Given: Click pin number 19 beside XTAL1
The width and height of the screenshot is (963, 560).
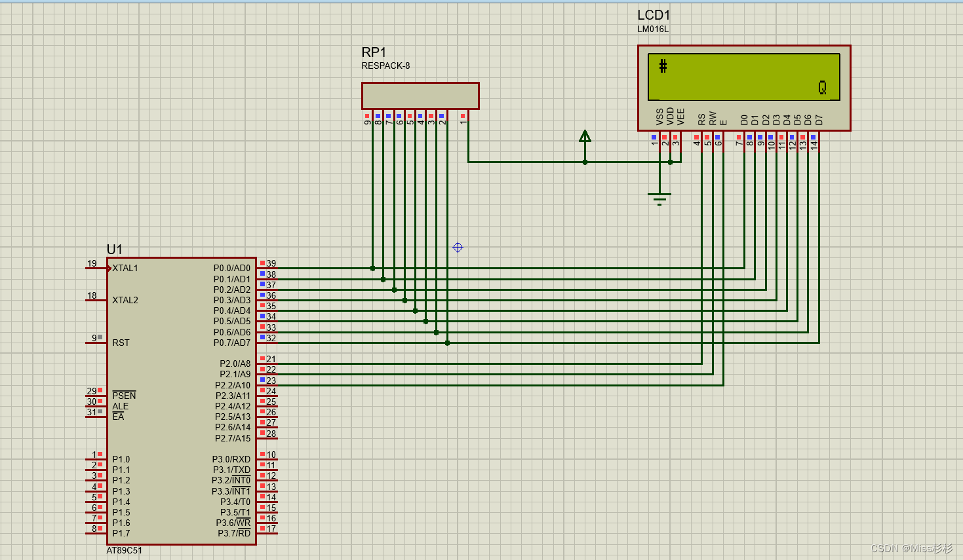Looking at the screenshot, I should pyautogui.click(x=92, y=263).
